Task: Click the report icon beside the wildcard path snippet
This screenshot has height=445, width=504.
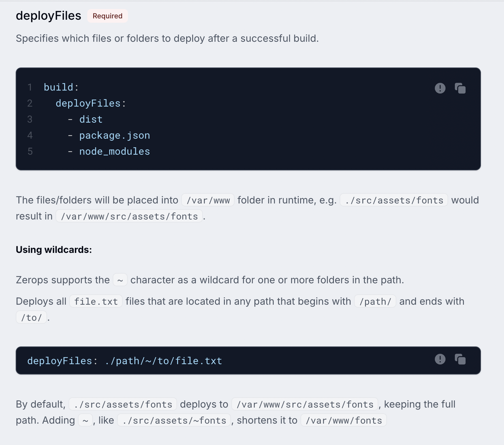Action: [x=440, y=359]
